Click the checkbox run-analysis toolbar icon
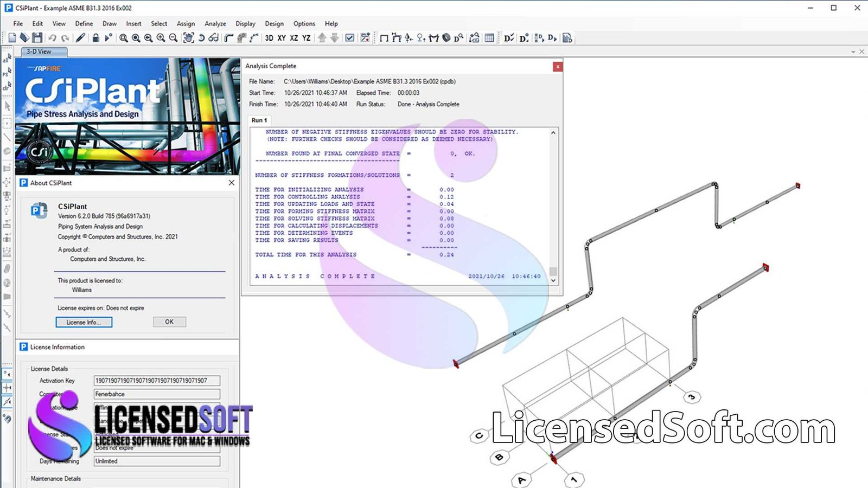Screen dimensions: 868x488 coord(350,38)
